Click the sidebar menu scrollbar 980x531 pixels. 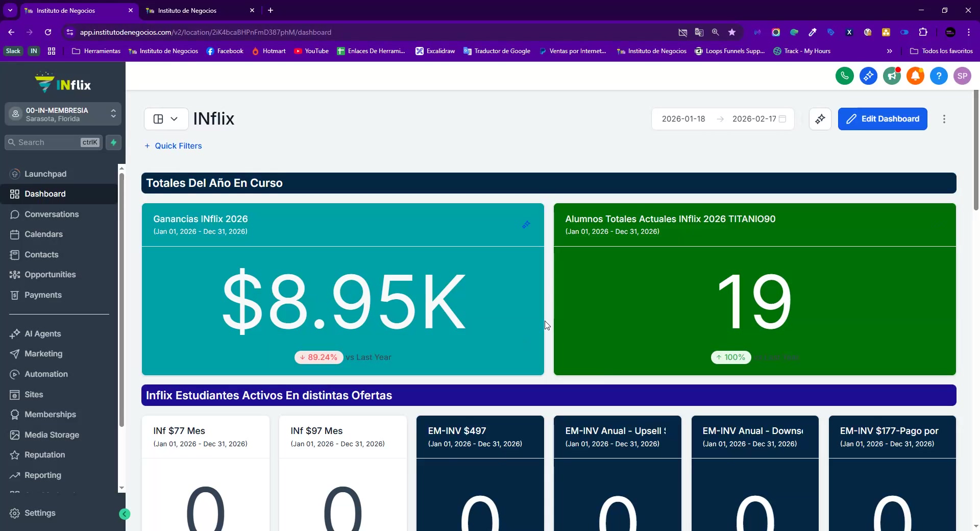[x=121, y=300]
